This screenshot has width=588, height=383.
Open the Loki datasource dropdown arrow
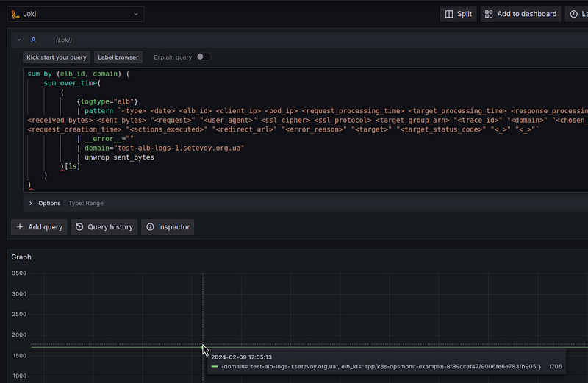coord(136,14)
